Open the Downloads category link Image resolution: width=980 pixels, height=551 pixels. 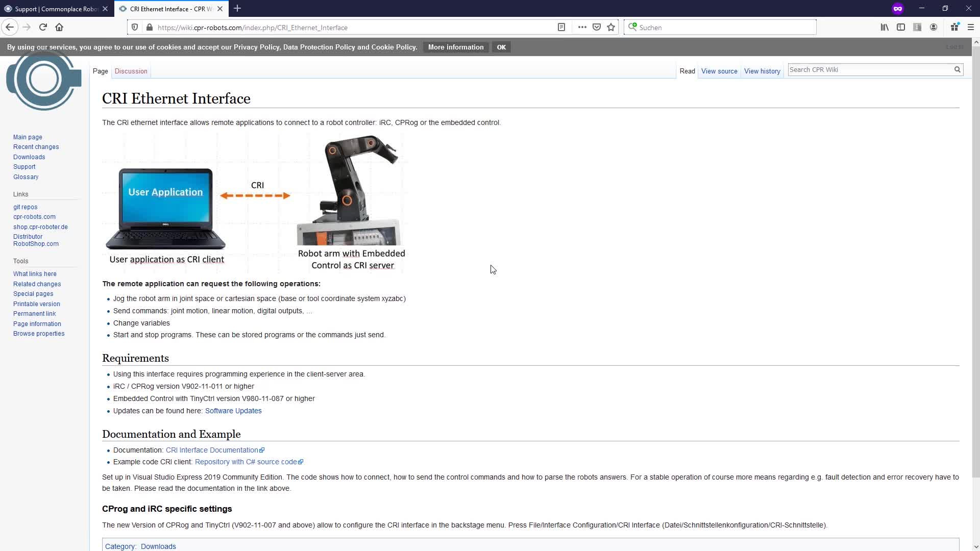click(158, 546)
